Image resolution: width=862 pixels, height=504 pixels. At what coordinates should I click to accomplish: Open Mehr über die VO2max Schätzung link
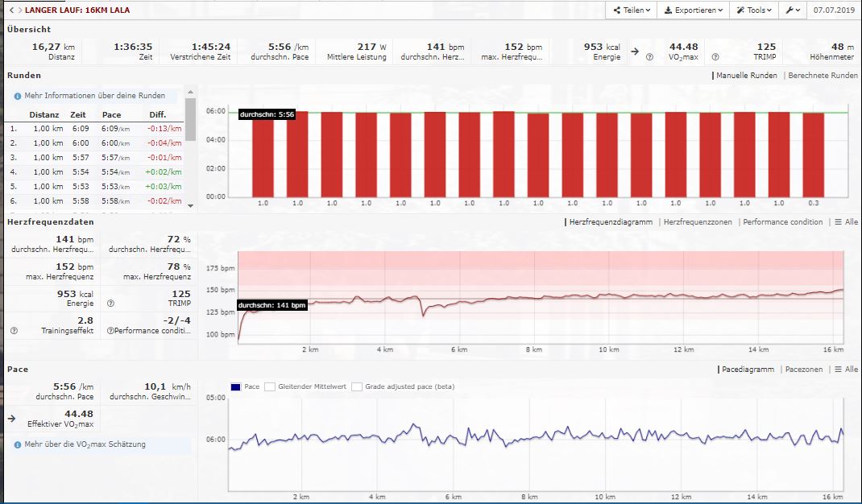[85, 444]
